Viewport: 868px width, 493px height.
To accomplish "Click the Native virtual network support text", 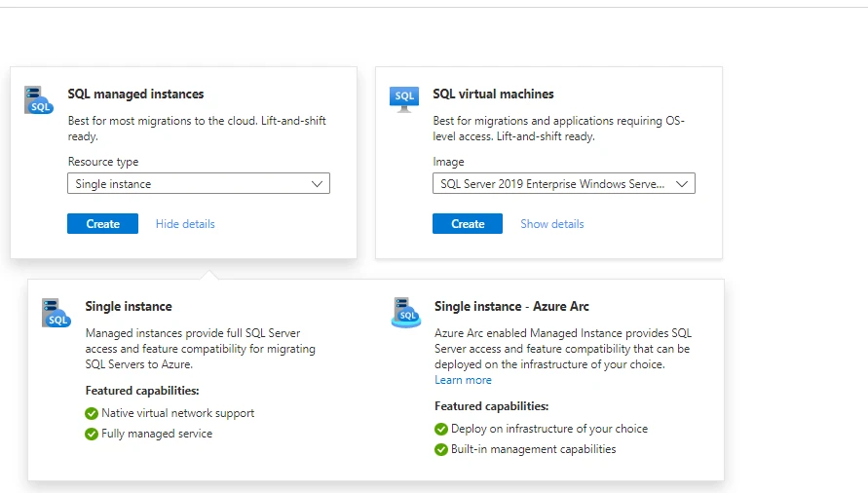I will [177, 413].
